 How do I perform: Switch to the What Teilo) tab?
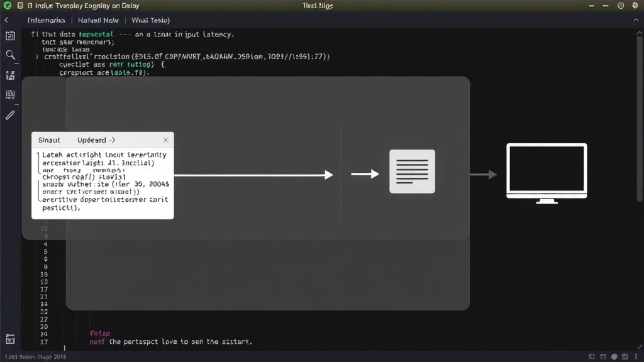point(150,20)
